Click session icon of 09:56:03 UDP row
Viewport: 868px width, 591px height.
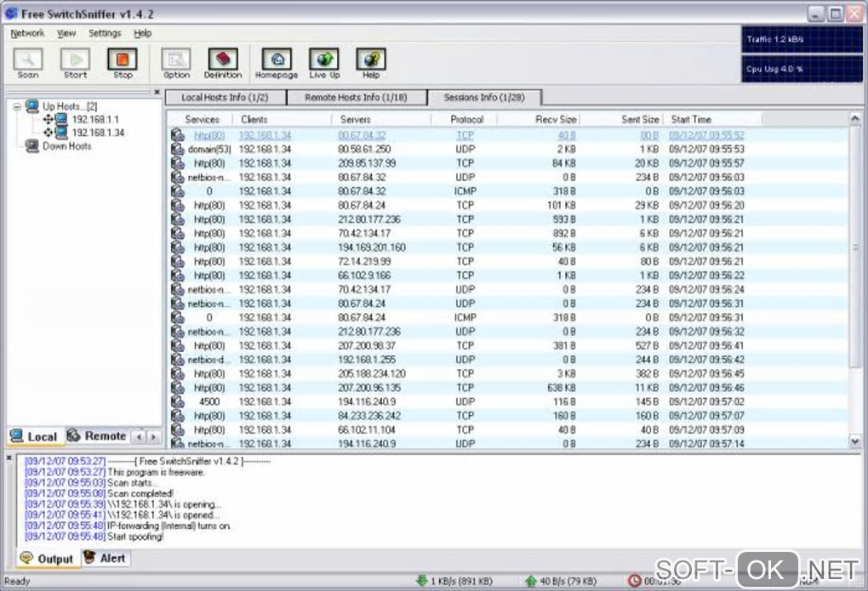(177, 177)
